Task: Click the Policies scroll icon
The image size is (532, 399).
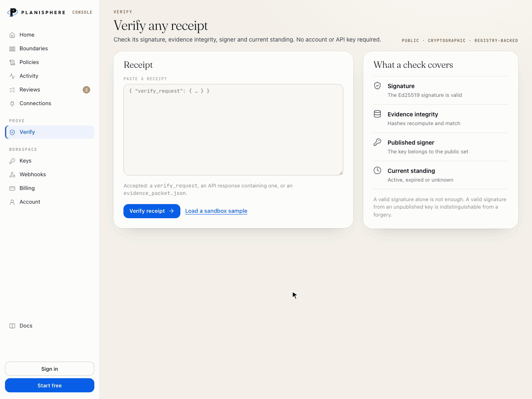Action: [x=12, y=62]
